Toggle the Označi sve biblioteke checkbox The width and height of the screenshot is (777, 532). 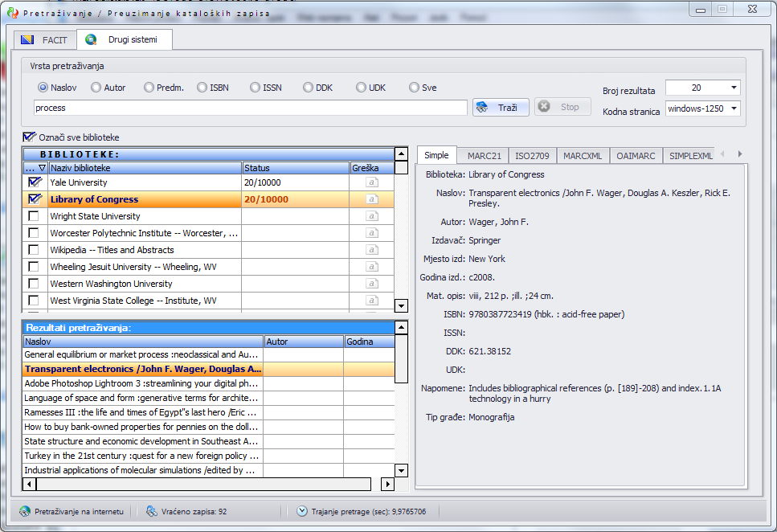(30, 137)
